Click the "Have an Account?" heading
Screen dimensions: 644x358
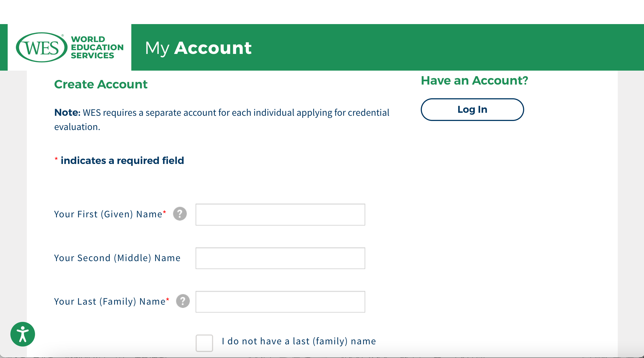pyautogui.click(x=474, y=80)
